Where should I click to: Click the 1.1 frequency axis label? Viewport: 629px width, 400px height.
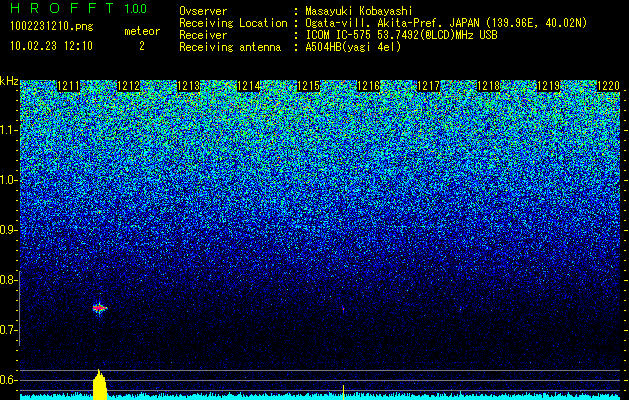tap(7, 130)
